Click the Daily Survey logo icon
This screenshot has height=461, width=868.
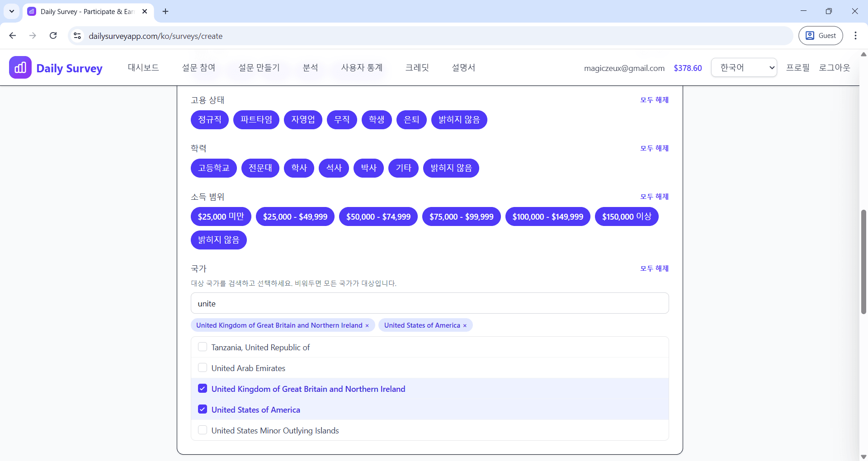coord(20,68)
